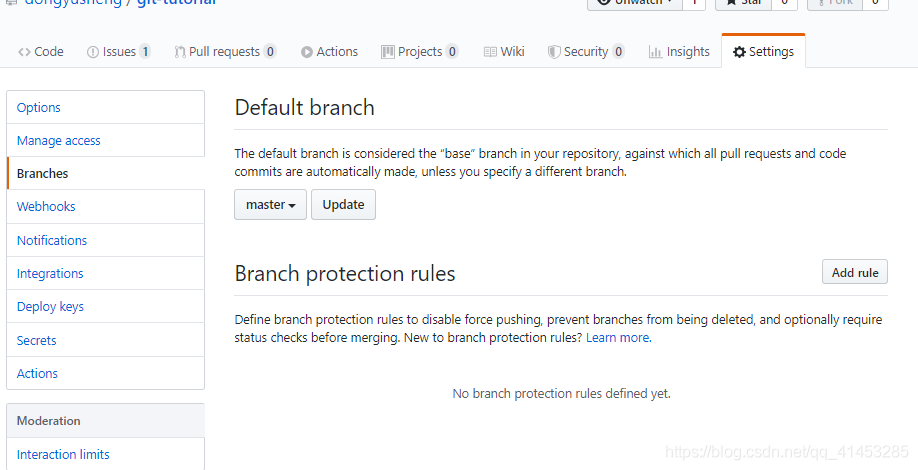The image size is (918, 470).
Task: Click the Security shield icon
Action: coord(554,52)
